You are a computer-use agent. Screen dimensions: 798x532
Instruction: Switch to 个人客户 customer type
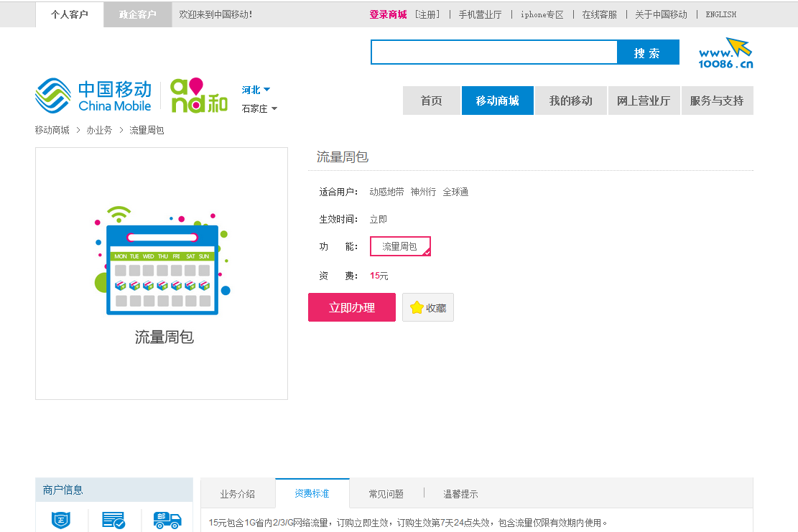pos(70,14)
